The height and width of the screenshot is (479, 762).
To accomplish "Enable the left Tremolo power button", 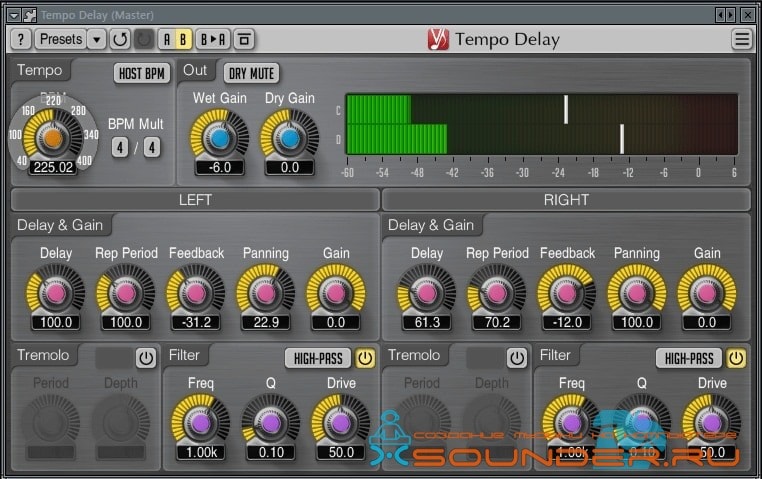I will 146,358.
